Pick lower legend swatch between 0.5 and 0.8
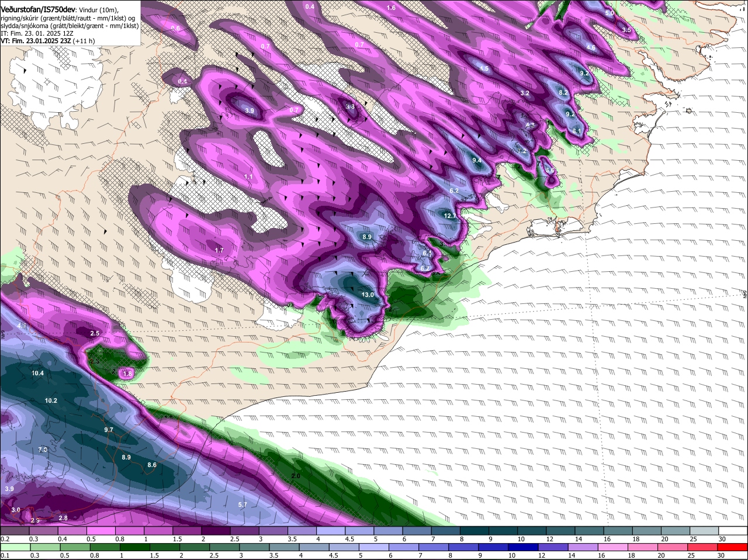 [77, 548]
